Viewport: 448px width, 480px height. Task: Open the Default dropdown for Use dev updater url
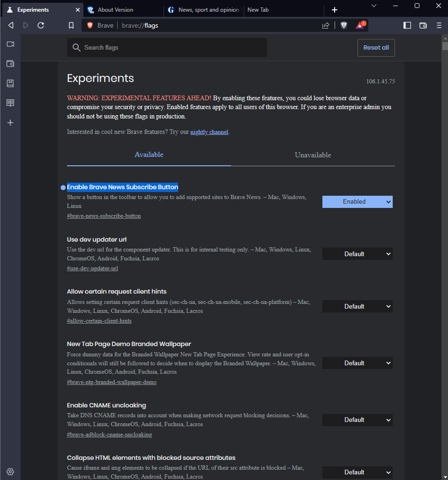click(x=357, y=254)
